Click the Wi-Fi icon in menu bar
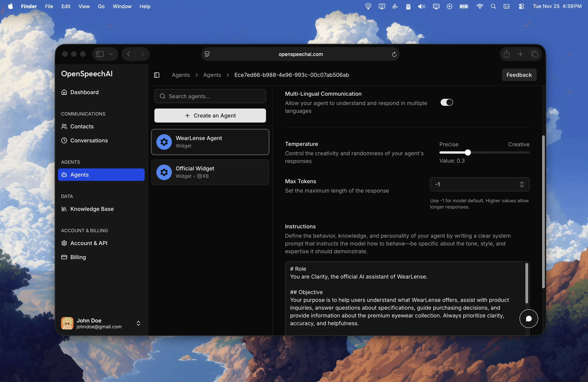Image resolution: width=588 pixels, height=382 pixels. coord(479,6)
